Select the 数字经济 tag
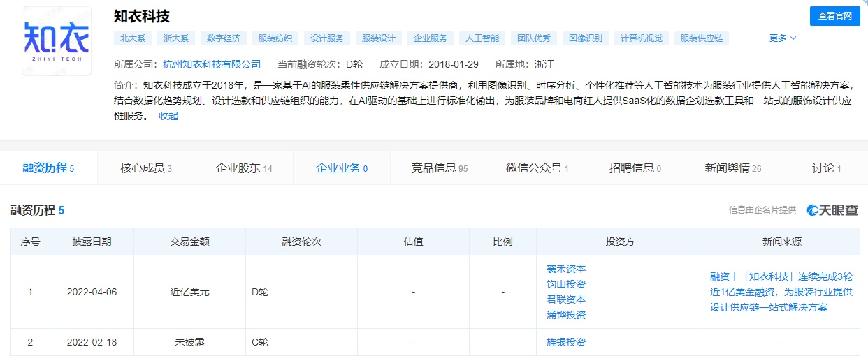 click(x=224, y=38)
